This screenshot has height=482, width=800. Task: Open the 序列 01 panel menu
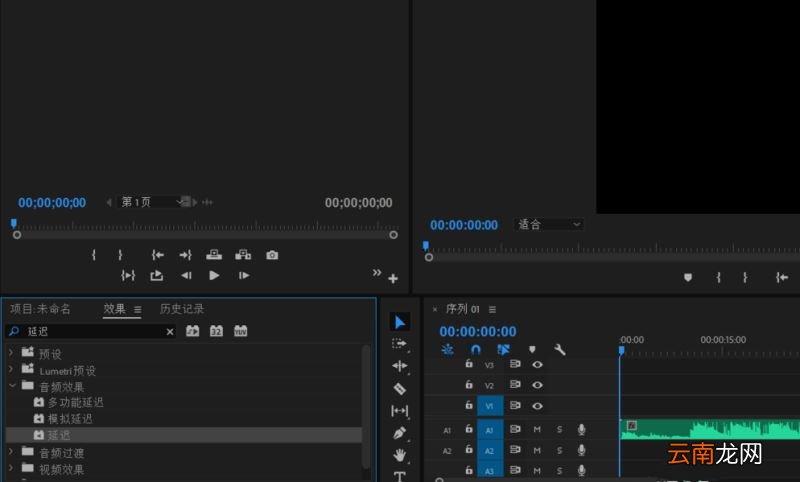(x=492, y=310)
